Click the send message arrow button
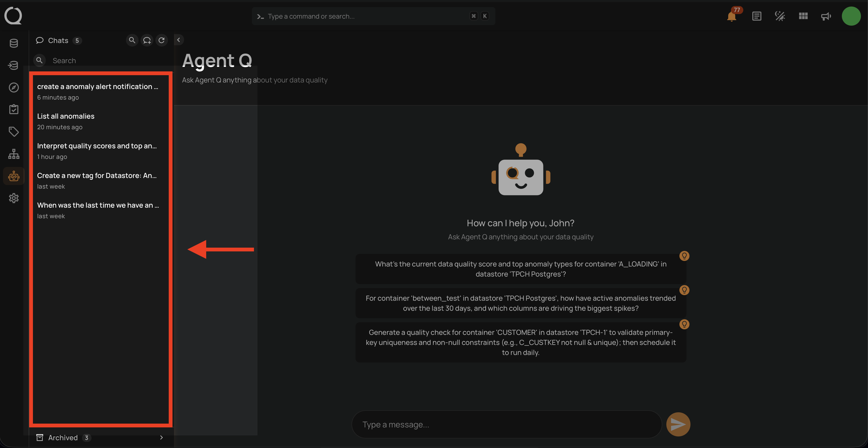The image size is (868, 448). [x=678, y=424]
